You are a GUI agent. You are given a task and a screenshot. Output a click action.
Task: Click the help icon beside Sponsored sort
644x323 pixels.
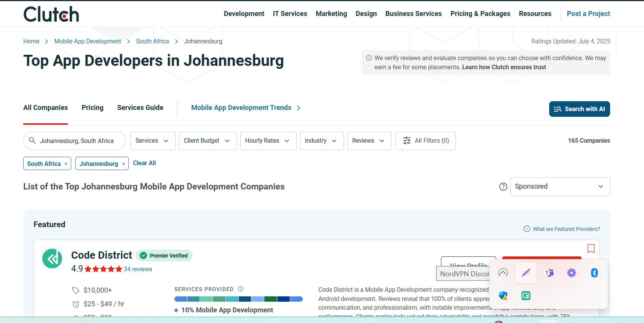point(503,187)
